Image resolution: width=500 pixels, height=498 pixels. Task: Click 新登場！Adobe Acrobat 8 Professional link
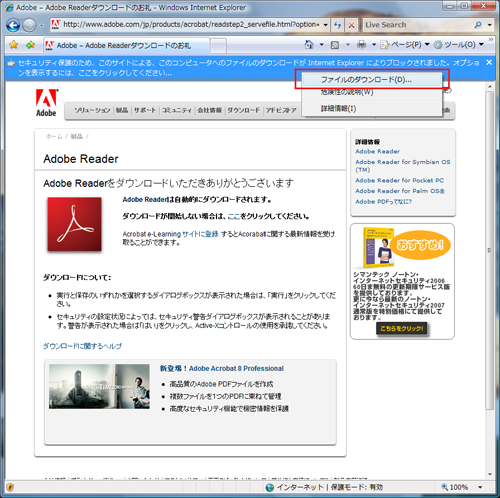[222, 368]
